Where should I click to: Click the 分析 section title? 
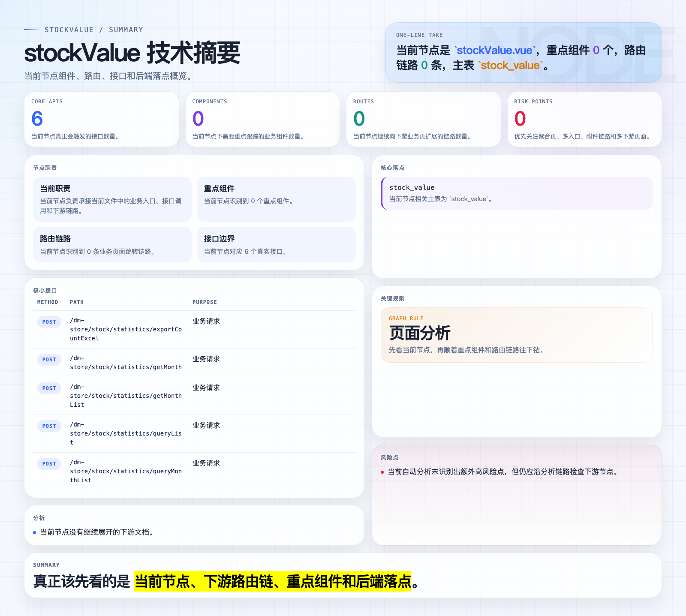39,518
